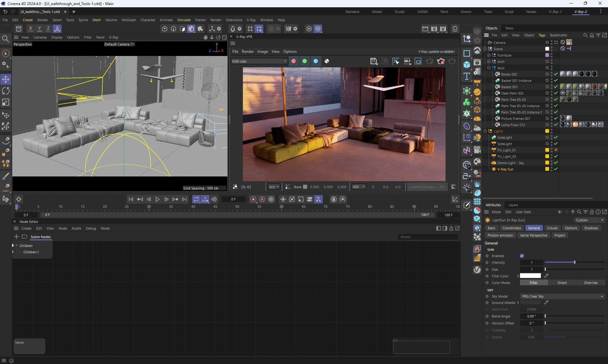Click the Record active objects icon
The image size is (608, 364).
click(x=253, y=199)
